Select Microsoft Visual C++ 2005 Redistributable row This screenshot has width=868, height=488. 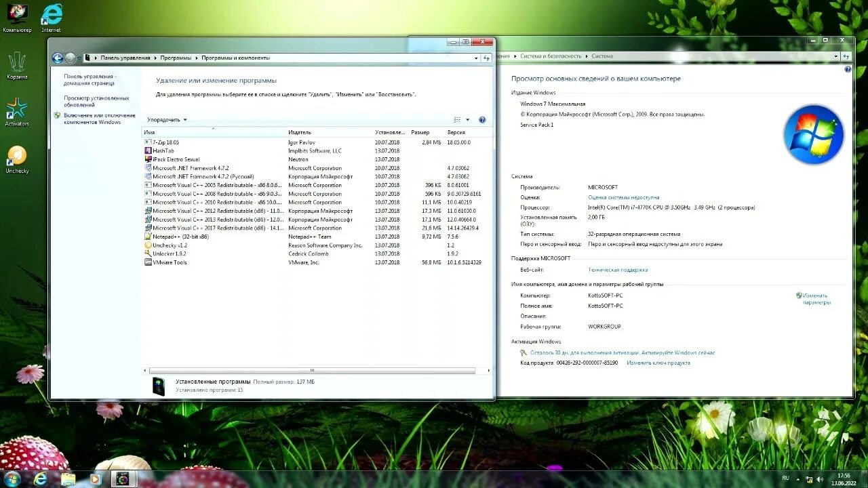(x=316, y=185)
